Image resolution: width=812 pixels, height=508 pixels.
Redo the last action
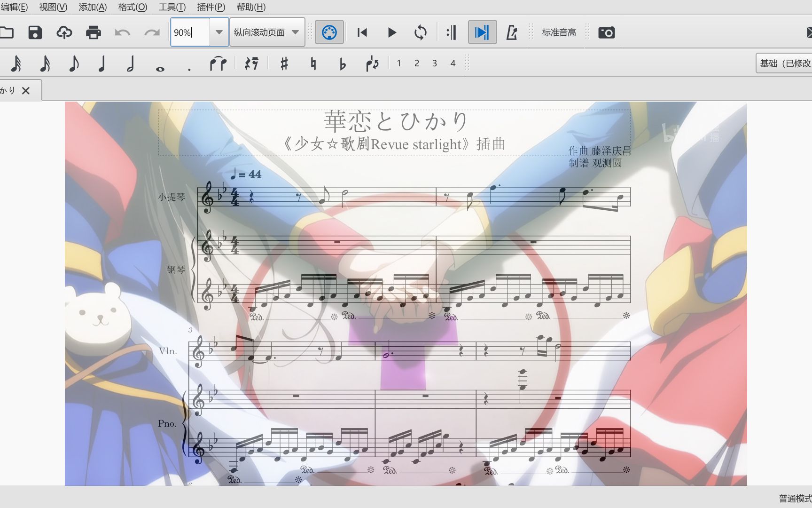pyautogui.click(x=152, y=32)
